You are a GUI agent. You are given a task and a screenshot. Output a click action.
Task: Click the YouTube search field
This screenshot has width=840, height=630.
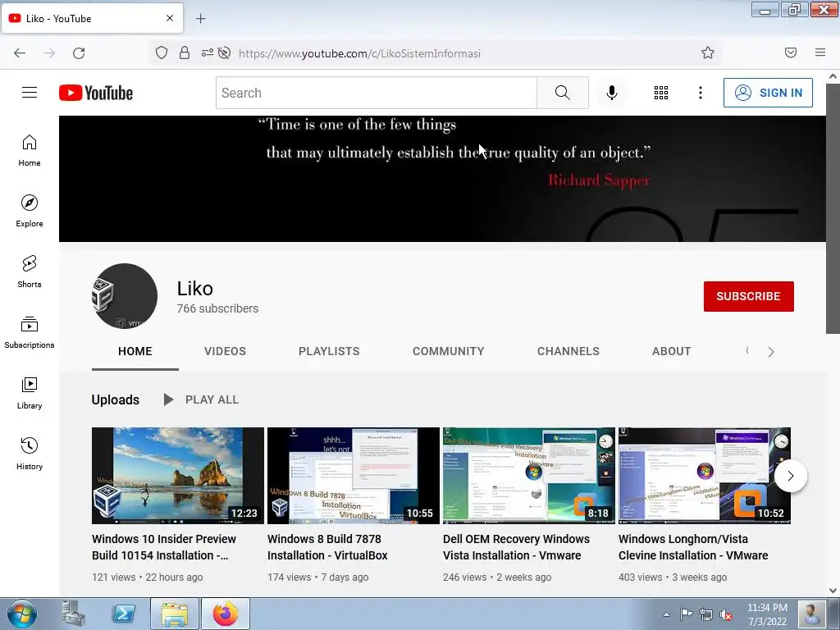[x=376, y=93]
